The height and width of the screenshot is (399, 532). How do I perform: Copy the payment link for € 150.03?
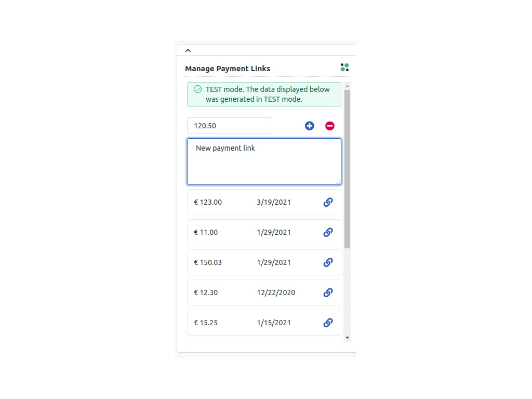pos(328,262)
